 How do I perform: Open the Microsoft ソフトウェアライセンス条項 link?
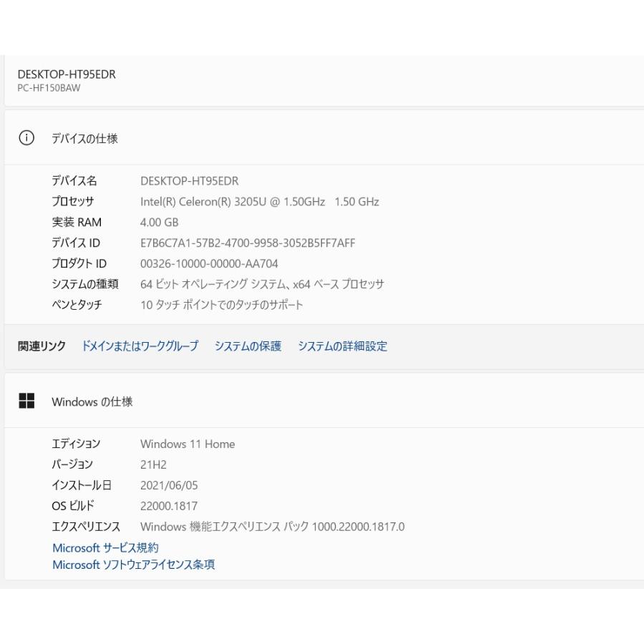[133, 565]
